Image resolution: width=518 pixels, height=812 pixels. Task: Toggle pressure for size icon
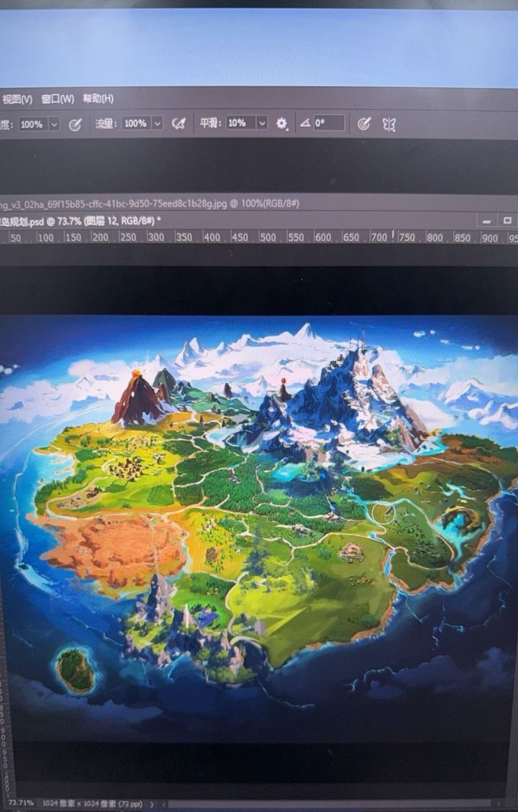coord(364,124)
